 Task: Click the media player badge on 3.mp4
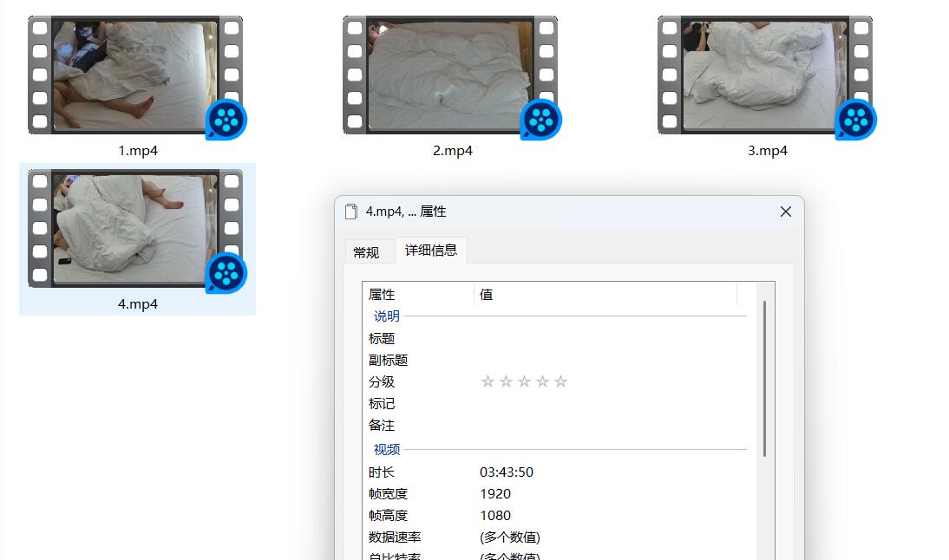point(855,120)
